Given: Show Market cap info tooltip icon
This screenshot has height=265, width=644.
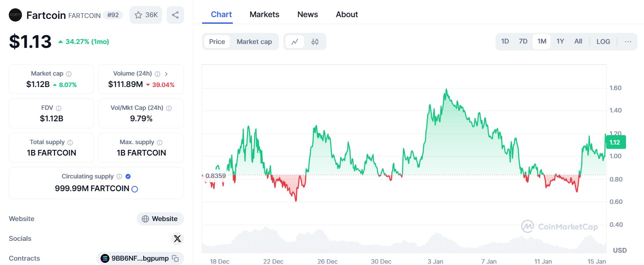Looking at the screenshot, I should pyautogui.click(x=69, y=74).
